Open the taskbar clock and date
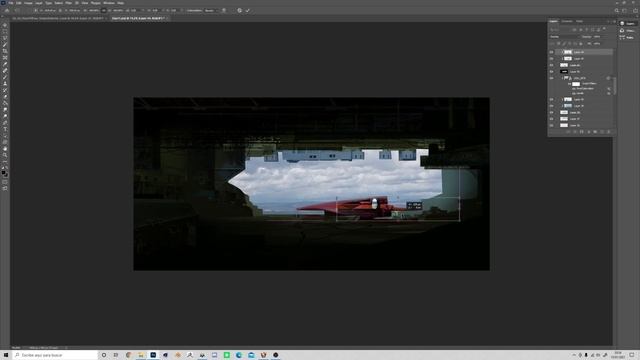This screenshot has height=360, width=640. click(x=618, y=355)
